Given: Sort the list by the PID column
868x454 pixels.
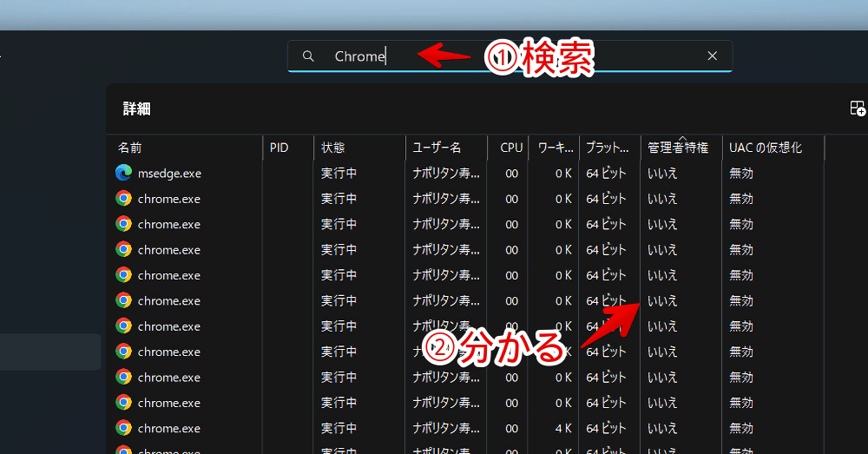Looking at the screenshot, I should coord(279,148).
